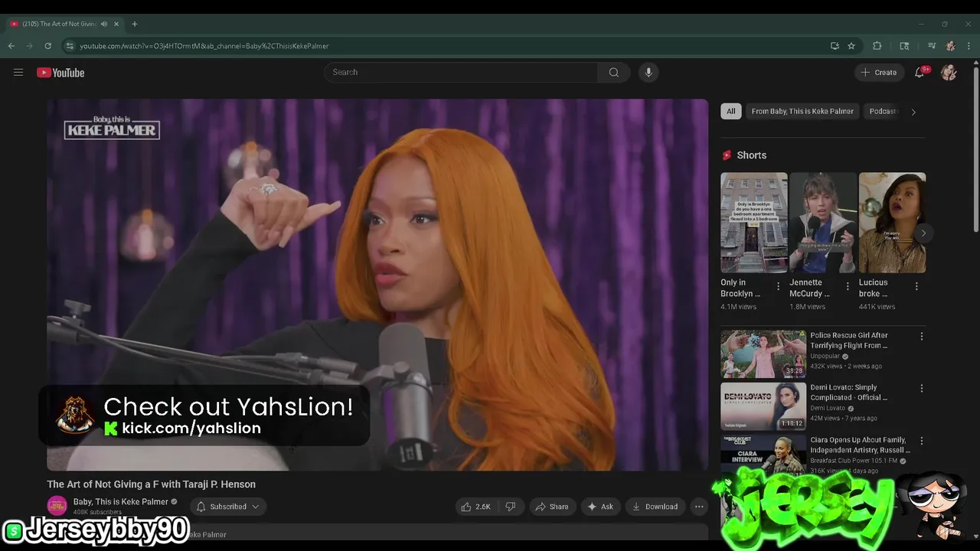Screen dimensions: 980x551
Task: Open Demi Lovato: Simply Complicated title
Action: point(849,393)
